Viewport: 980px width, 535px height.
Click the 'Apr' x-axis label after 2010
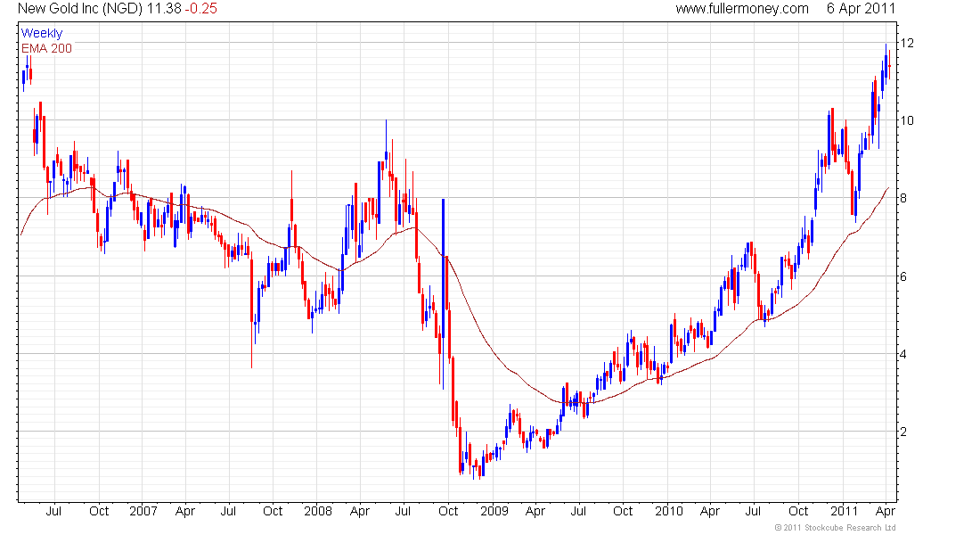tap(710, 511)
